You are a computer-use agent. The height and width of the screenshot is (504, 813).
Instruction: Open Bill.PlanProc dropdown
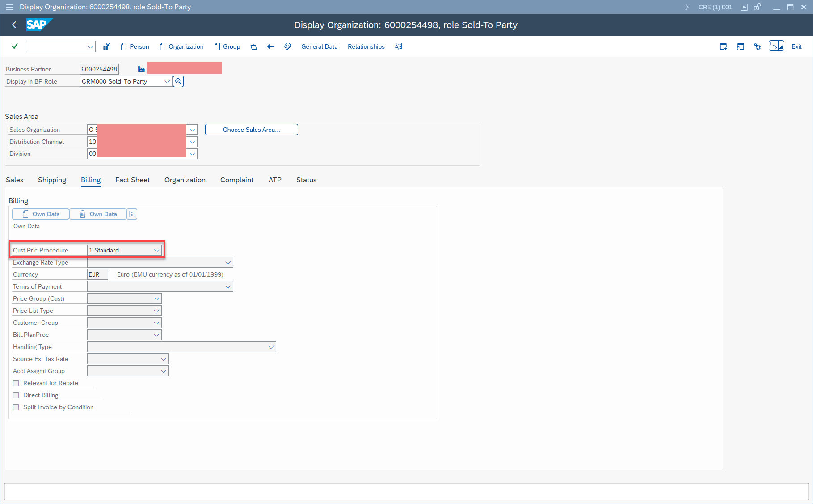[x=156, y=335]
